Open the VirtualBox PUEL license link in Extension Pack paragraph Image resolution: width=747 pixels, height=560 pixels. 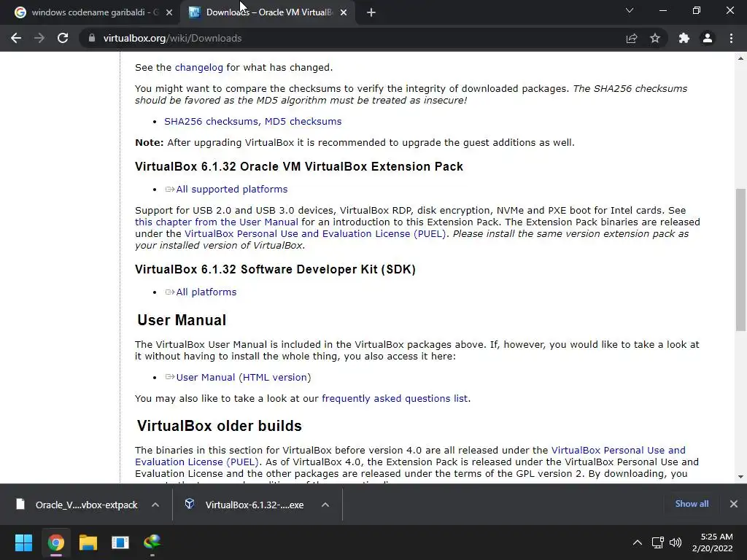[x=315, y=234]
